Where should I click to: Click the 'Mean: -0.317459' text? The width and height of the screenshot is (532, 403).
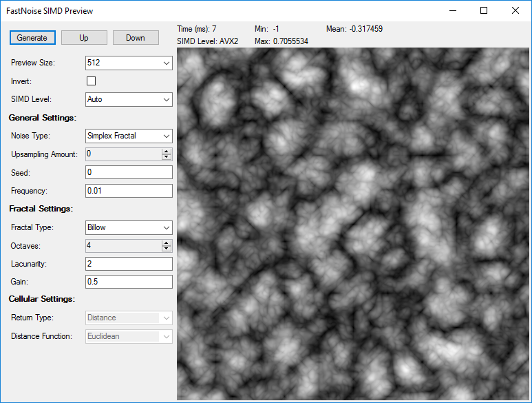coord(354,29)
